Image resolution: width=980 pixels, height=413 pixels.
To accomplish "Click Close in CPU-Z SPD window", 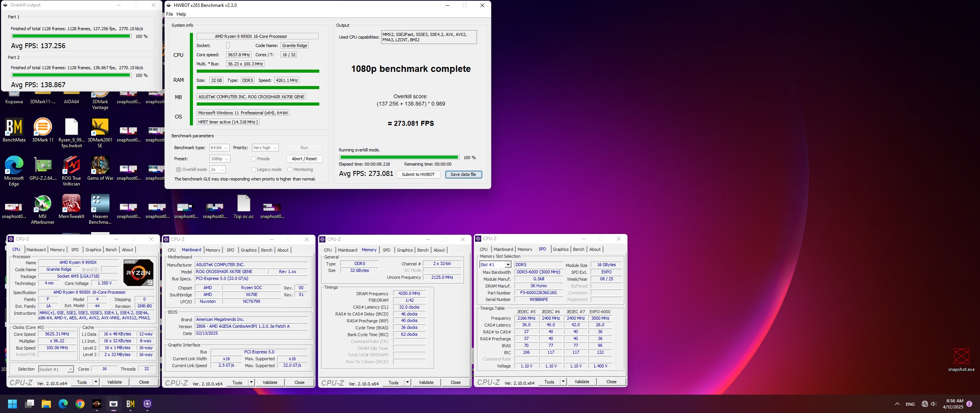I will click(x=611, y=382).
